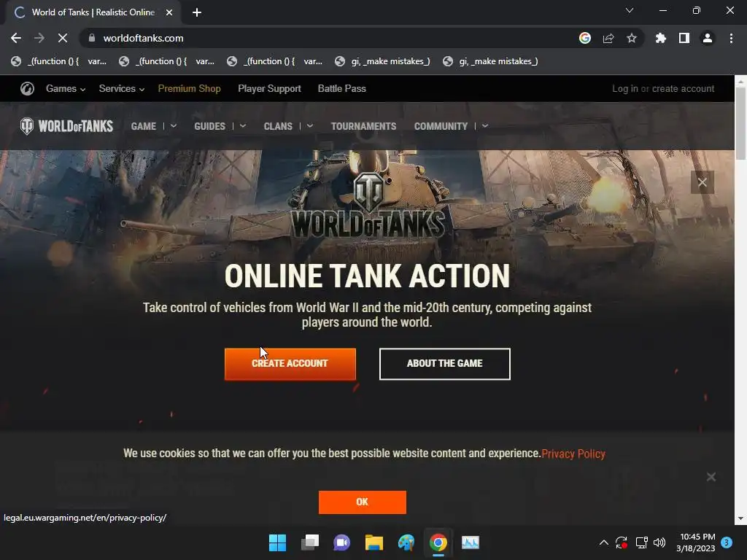View site info via the lock icon
The image size is (747, 560).
(x=92, y=38)
